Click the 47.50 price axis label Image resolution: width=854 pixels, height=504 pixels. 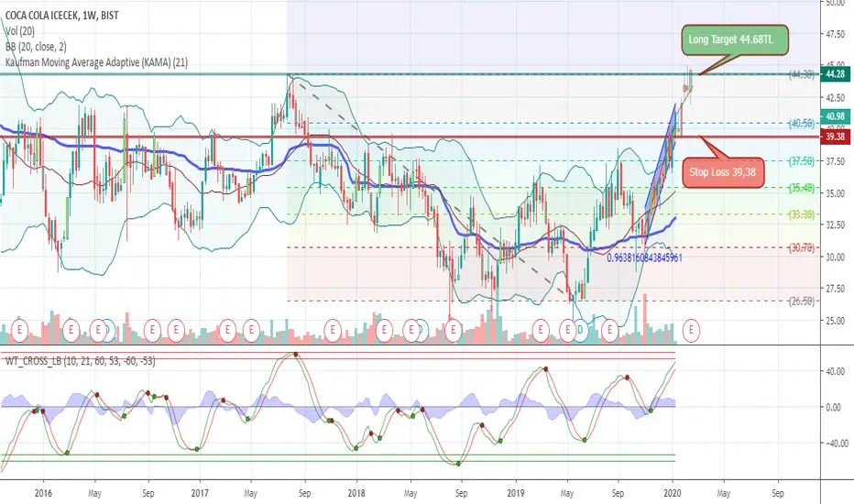pyautogui.click(x=836, y=34)
